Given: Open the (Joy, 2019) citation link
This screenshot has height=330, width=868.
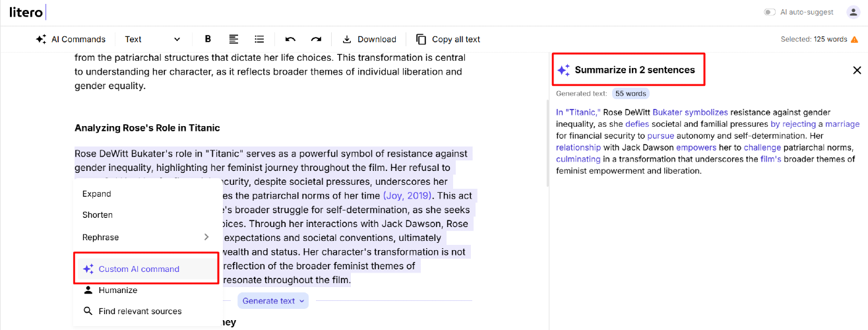Looking at the screenshot, I should coord(408,196).
